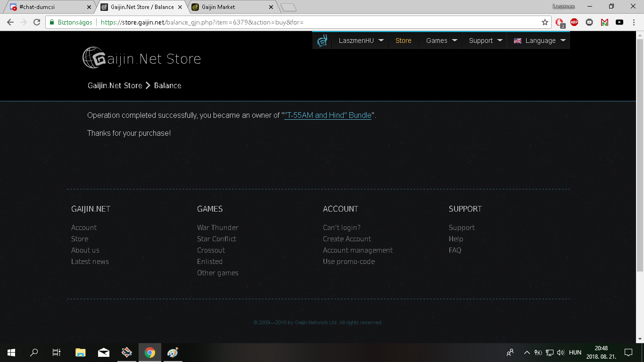Open War Thunder game link

pyautogui.click(x=218, y=228)
